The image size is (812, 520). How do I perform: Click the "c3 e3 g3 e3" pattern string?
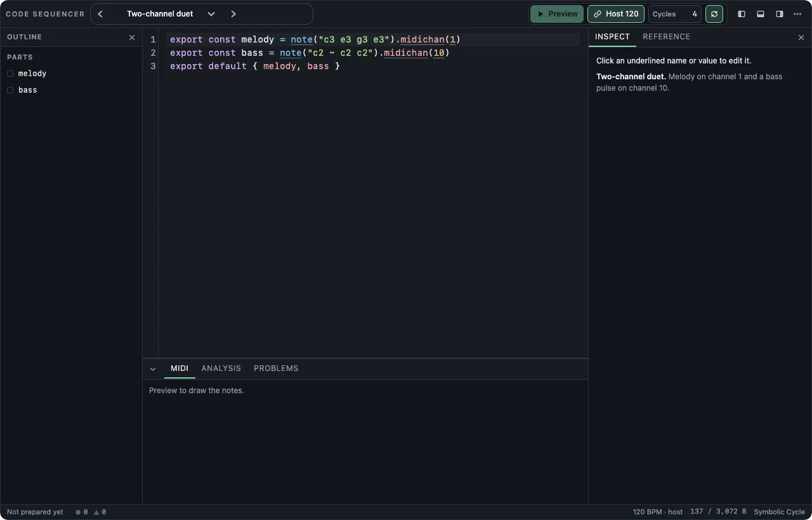pyautogui.click(x=354, y=39)
